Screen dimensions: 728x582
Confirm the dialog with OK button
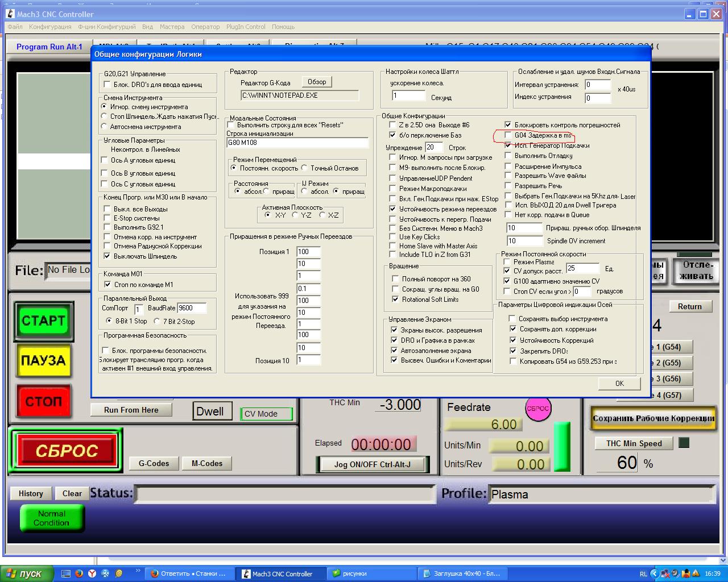click(619, 384)
